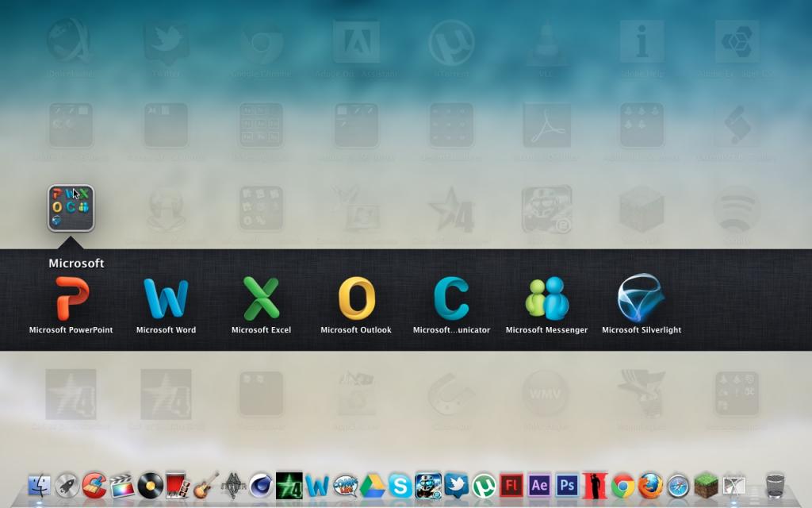Launch Firefox from the Dock
The height and width of the screenshot is (508, 812).
pyautogui.click(x=650, y=486)
